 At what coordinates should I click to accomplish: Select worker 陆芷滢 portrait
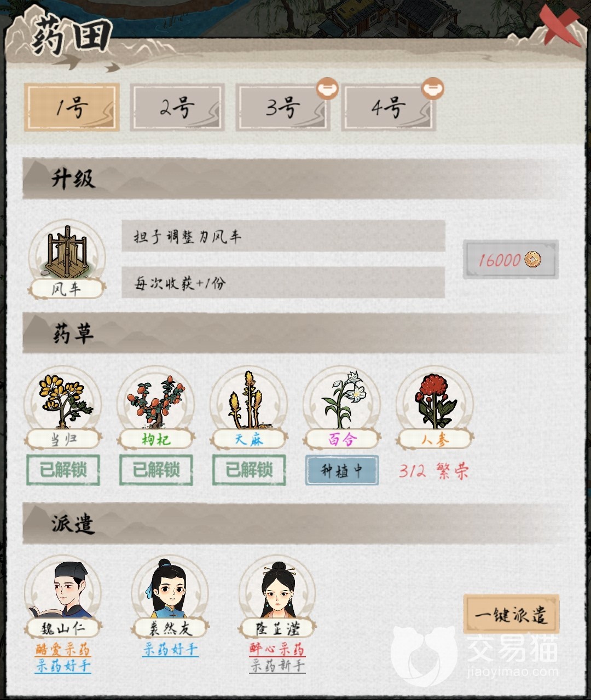click(277, 591)
